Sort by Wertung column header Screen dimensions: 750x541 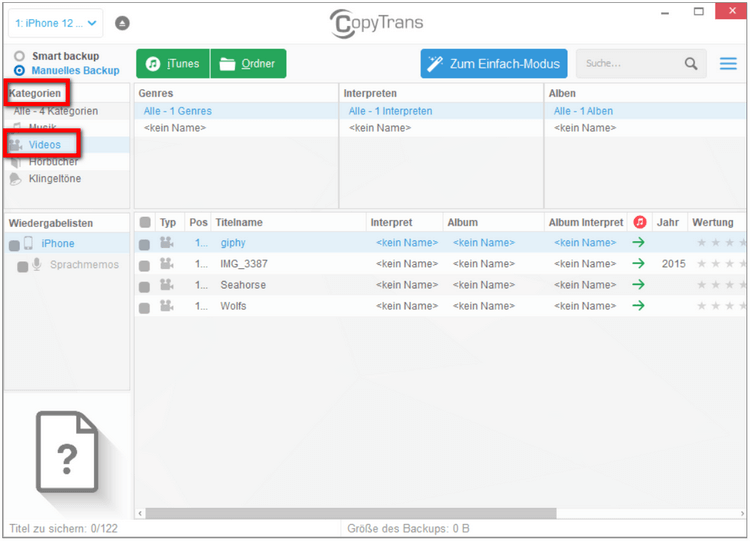click(x=717, y=222)
